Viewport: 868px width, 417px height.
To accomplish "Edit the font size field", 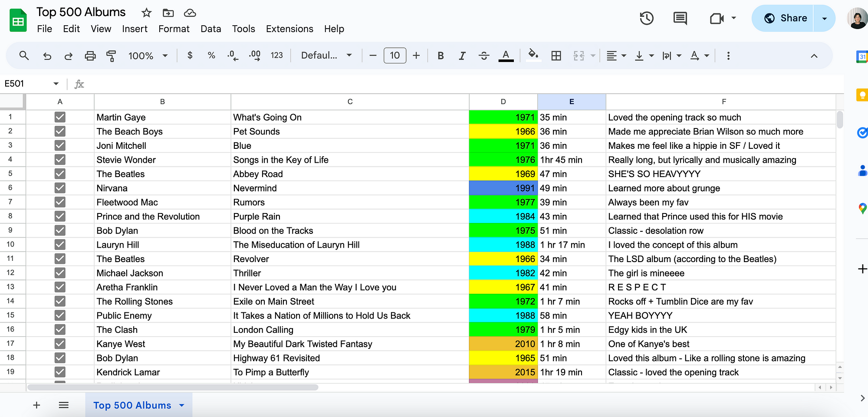I will (395, 56).
